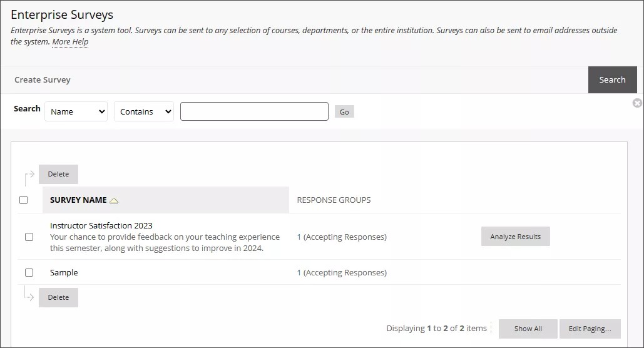Sort by the Survey Name column header
This screenshot has height=348, width=644.
point(78,200)
